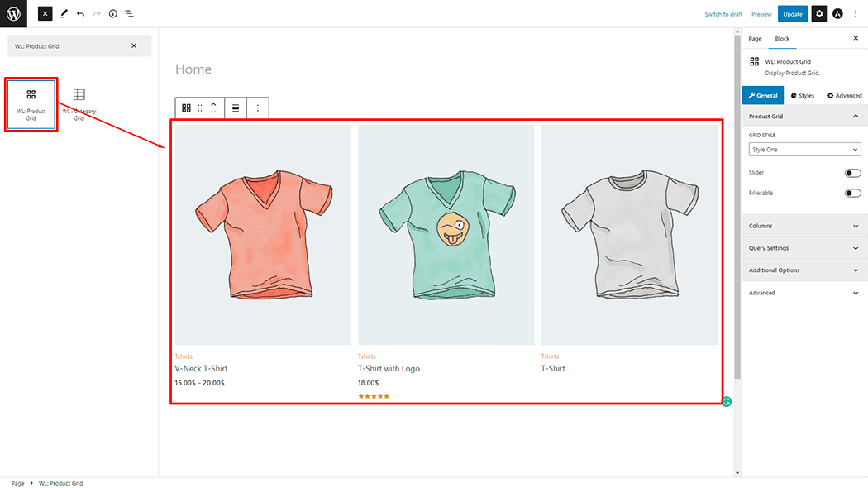Open the Grid Style dropdown
This screenshot has width=868, height=488.
[x=804, y=150]
